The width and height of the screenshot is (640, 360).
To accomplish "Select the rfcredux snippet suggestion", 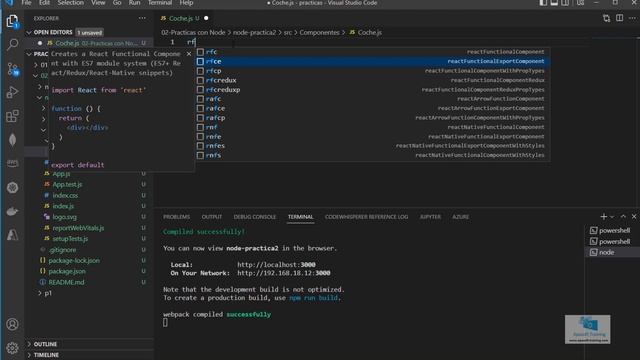I will pos(372,80).
